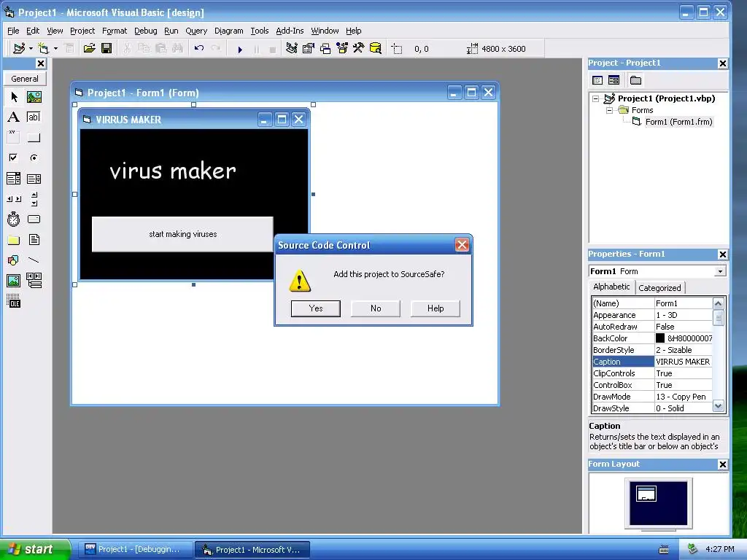Screen dimensions: 747x560
Task: Open the Debug menu
Action: pyautogui.click(x=146, y=31)
